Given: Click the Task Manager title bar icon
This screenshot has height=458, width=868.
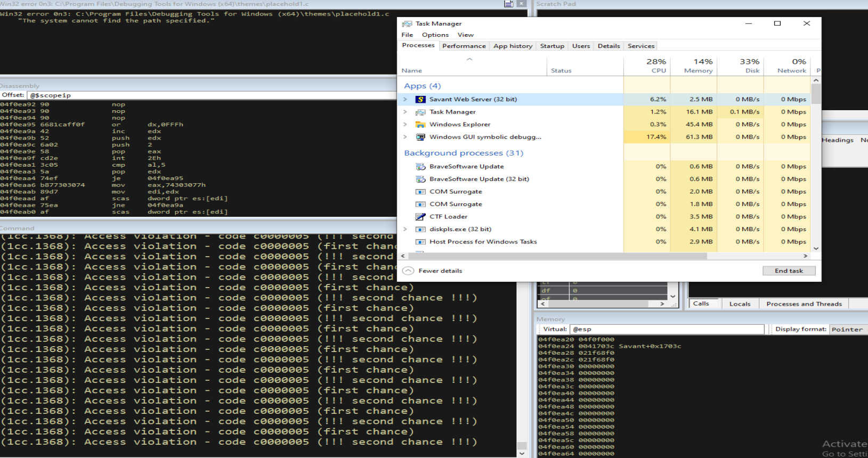Looking at the screenshot, I should pos(407,23).
